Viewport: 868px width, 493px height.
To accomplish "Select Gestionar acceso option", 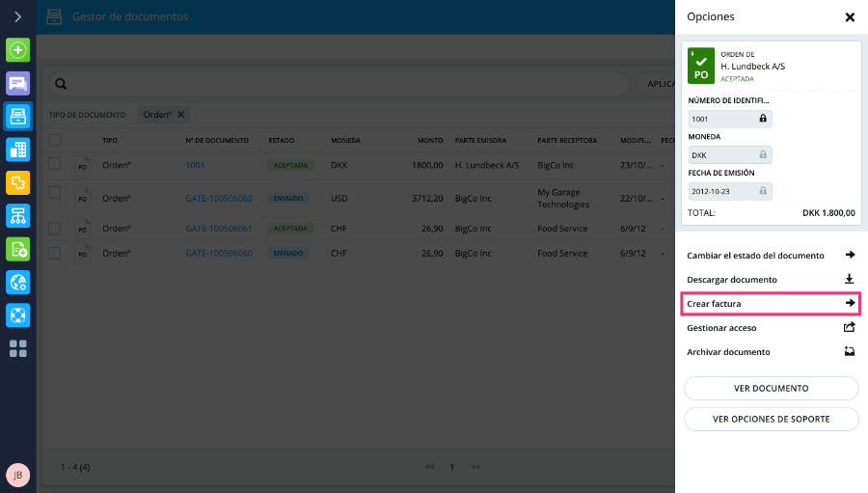I will 772,328.
